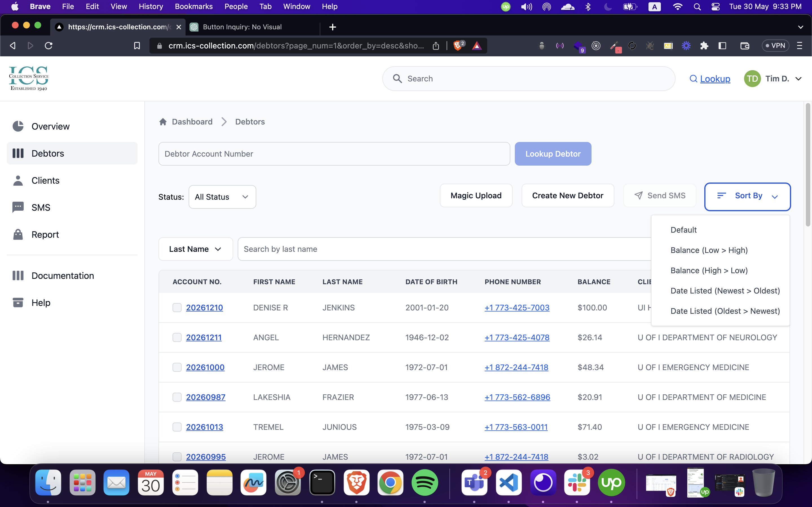Click the bookmark icon in the address bar
Viewport: 812px width, 507px height.
[x=137, y=46]
